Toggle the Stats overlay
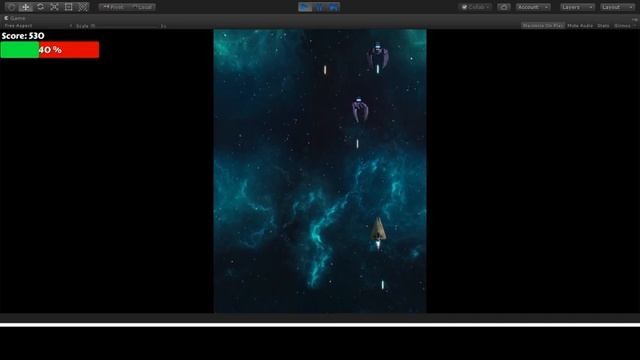This screenshot has height=360, width=640. coord(603,26)
